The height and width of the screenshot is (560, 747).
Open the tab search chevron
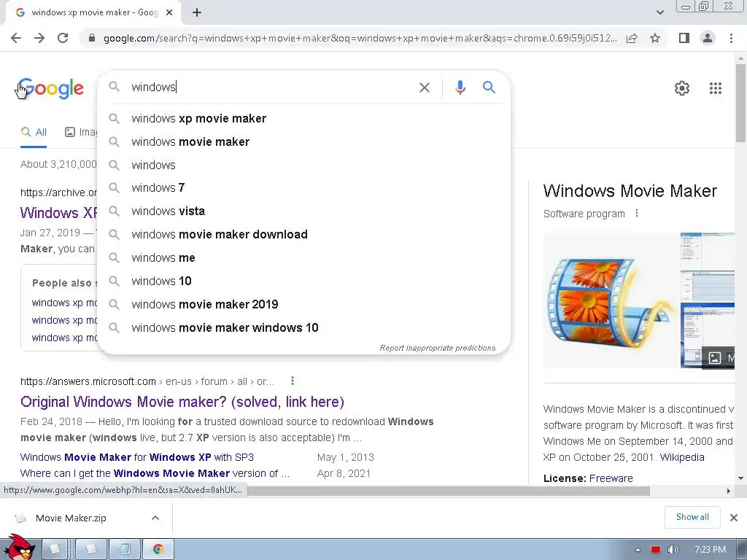pos(659,13)
